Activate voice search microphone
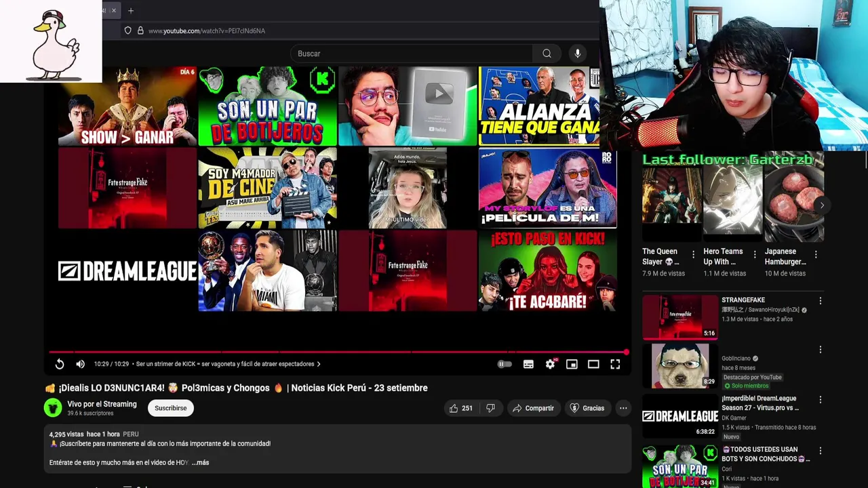 [x=578, y=54]
